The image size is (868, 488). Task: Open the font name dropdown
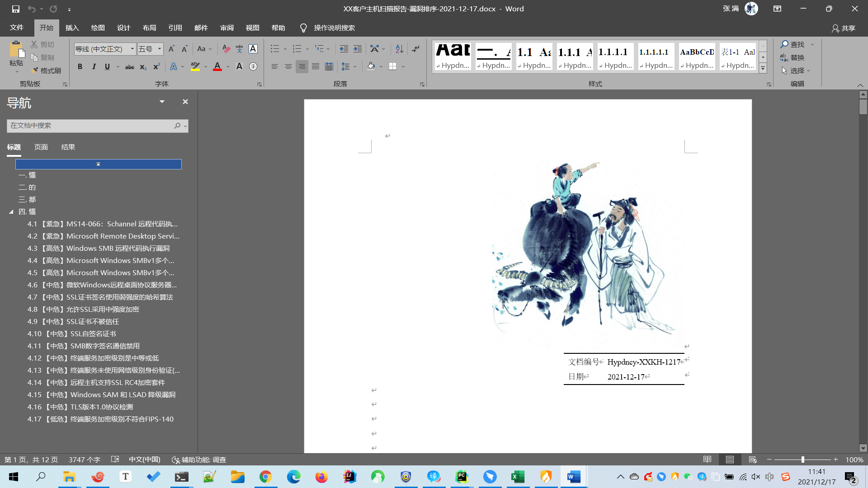[x=132, y=49]
